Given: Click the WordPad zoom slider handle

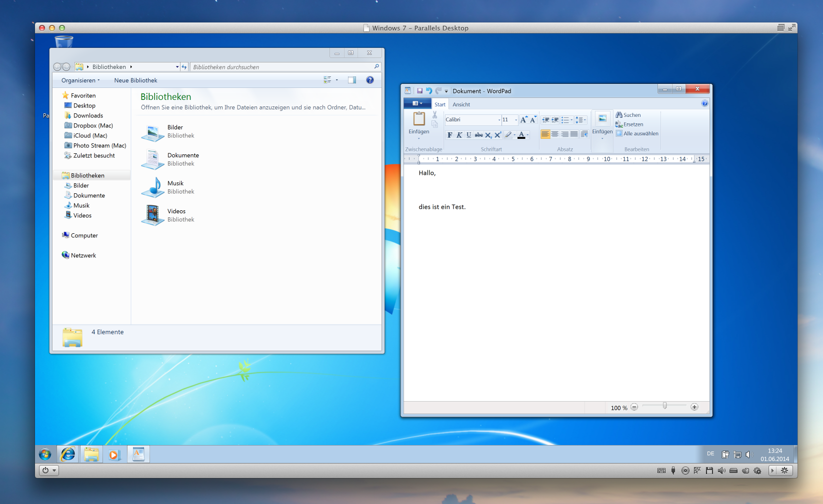Looking at the screenshot, I should pos(664,406).
